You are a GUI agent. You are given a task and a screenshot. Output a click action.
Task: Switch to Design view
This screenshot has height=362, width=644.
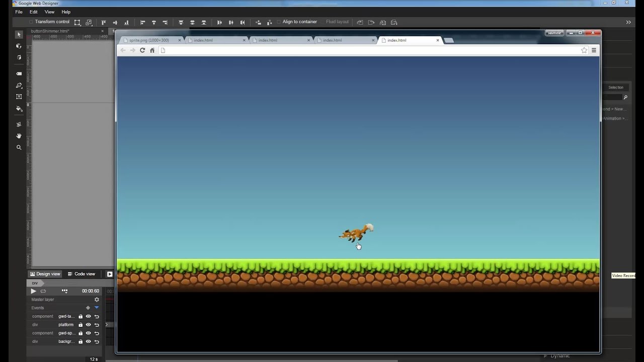pos(45,274)
